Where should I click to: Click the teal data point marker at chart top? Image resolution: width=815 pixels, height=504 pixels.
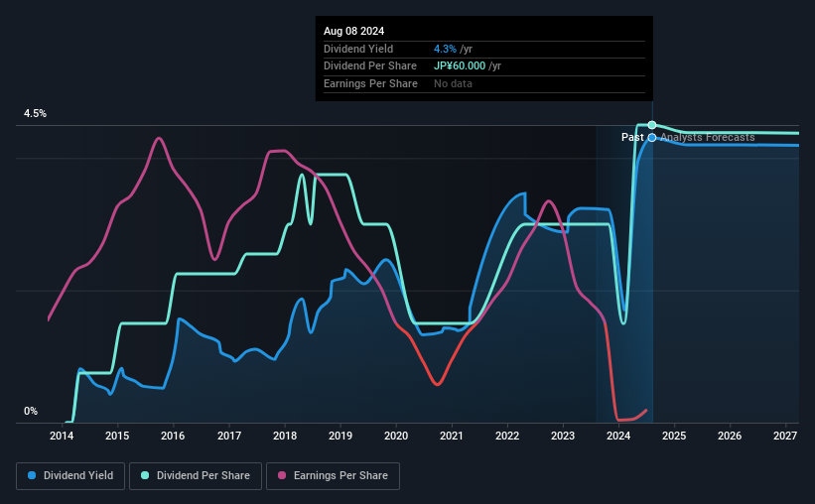coord(652,125)
